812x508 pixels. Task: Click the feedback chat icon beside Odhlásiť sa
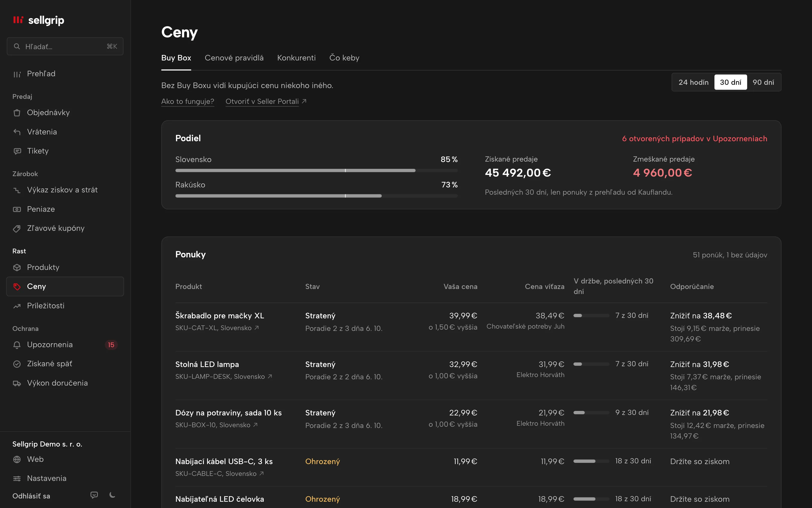click(x=94, y=495)
